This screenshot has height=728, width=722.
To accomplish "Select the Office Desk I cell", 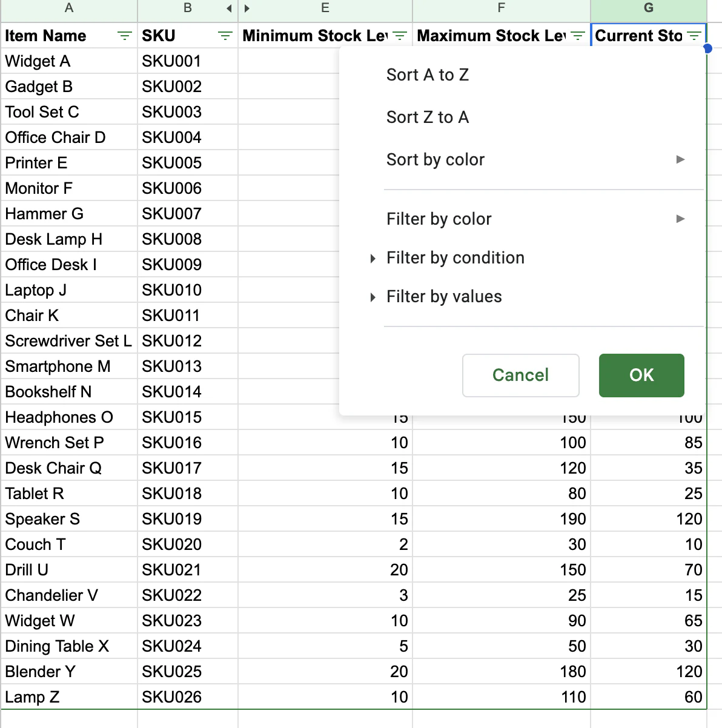I will [x=69, y=265].
